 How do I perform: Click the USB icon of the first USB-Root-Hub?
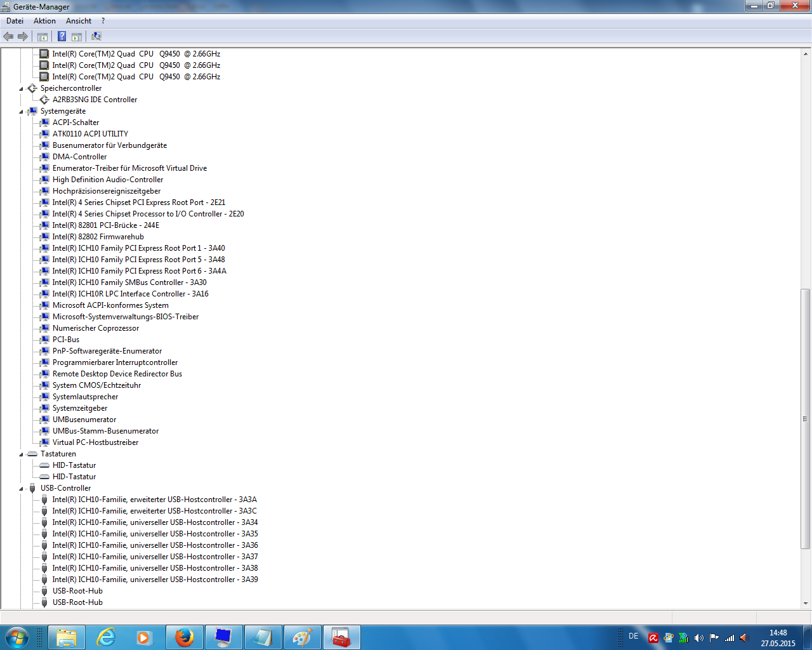[44, 591]
